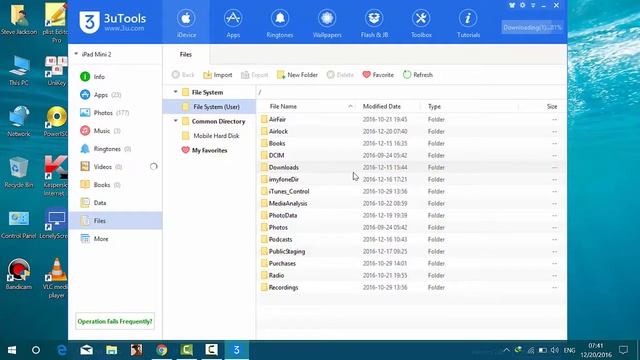Select the Recordings folder
The height and width of the screenshot is (360, 640).
coord(411,288)
